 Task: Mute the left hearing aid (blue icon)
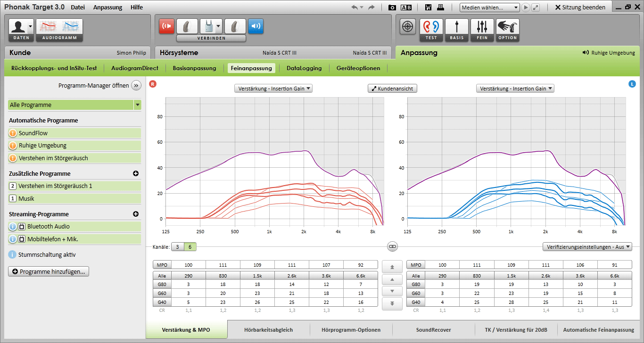point(256,26)
